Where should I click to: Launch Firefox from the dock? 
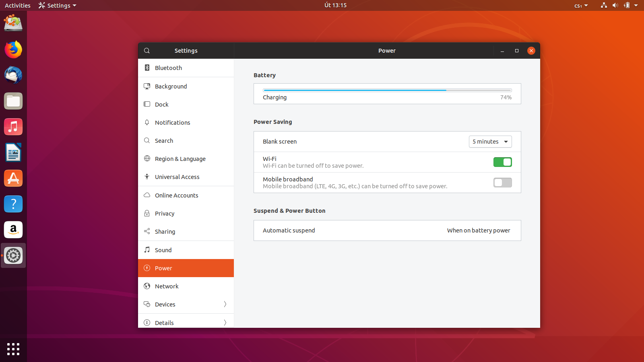13,49
